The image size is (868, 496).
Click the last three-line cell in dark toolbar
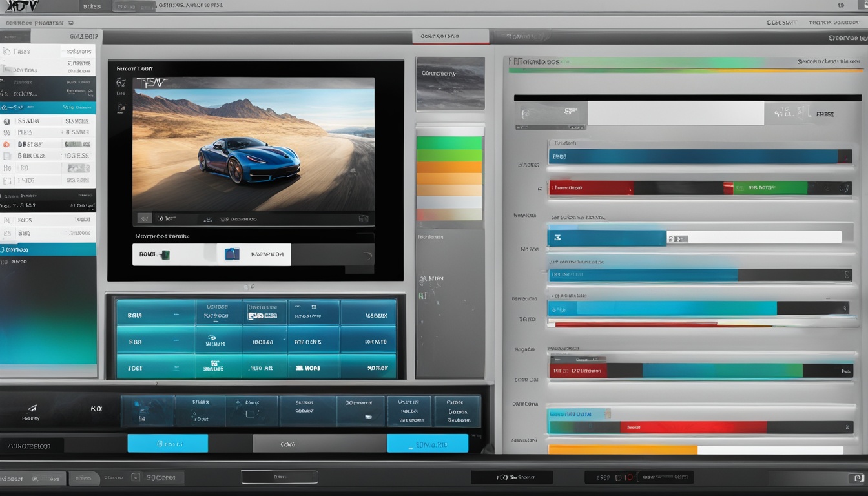(x=458, y=411)
